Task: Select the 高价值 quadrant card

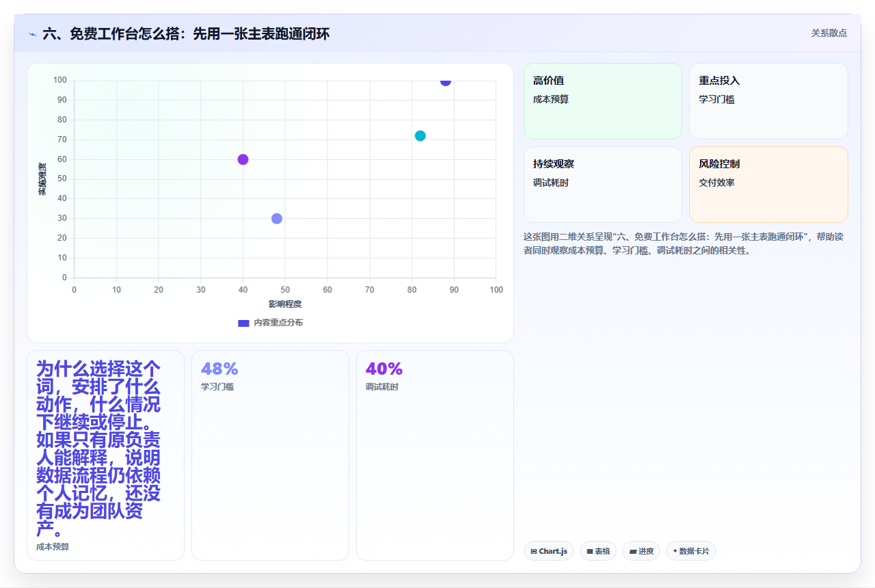Action: pyautogui.click(x=603, y=101)
